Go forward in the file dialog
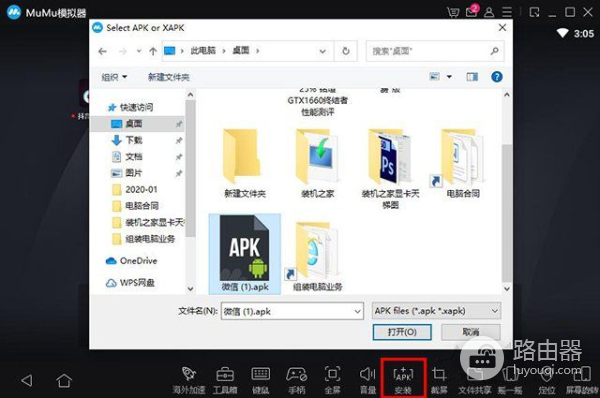The image size is (600, 398). pos(122,51)
